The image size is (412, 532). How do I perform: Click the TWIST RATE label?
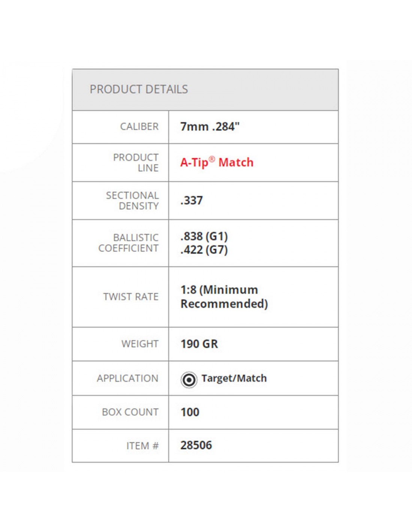(x=131, y=297)
